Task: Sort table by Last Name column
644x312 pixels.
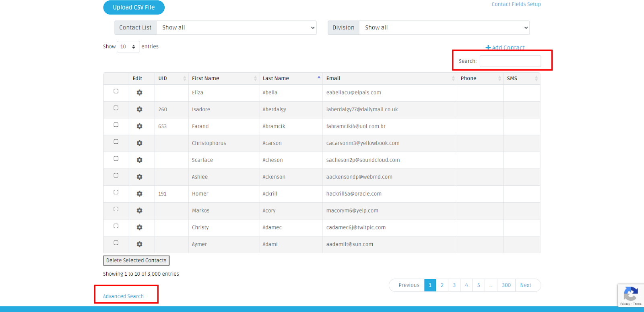Action: coord(276,79)
